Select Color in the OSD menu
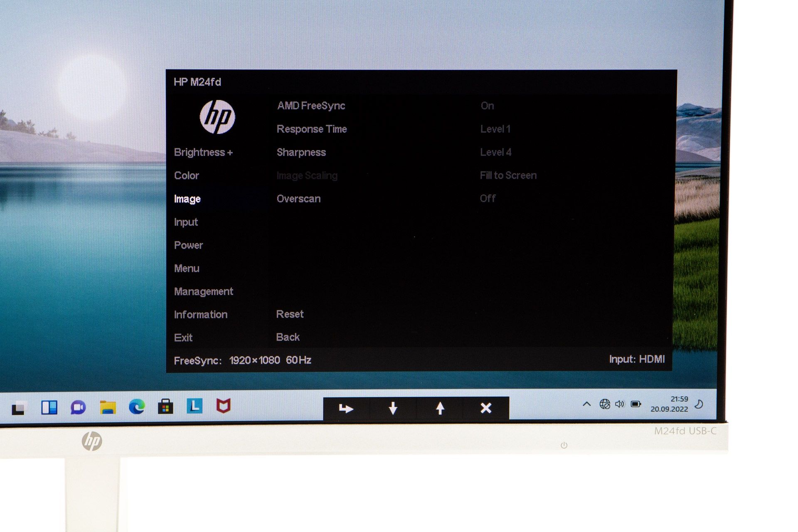798x532 pixels. point(186,175)
